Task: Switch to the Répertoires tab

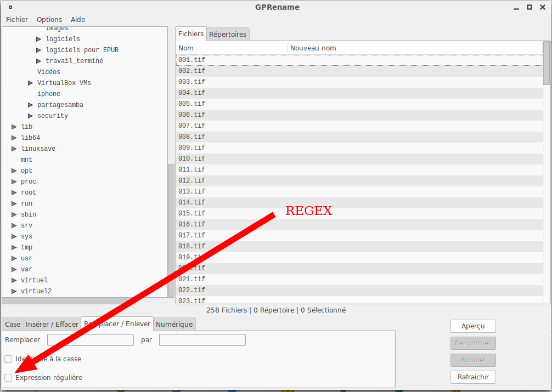Action: click(228, 34)
